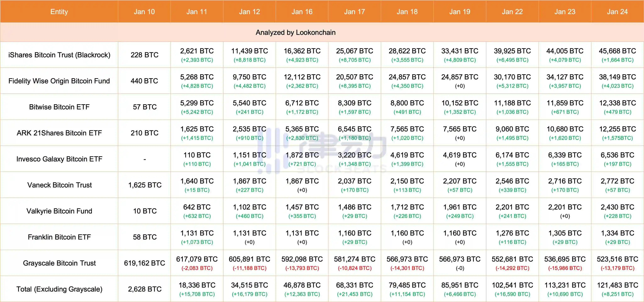
Task: Select the Bitwise Bitcoin ETF row label
Action: [x=59, y=107]
